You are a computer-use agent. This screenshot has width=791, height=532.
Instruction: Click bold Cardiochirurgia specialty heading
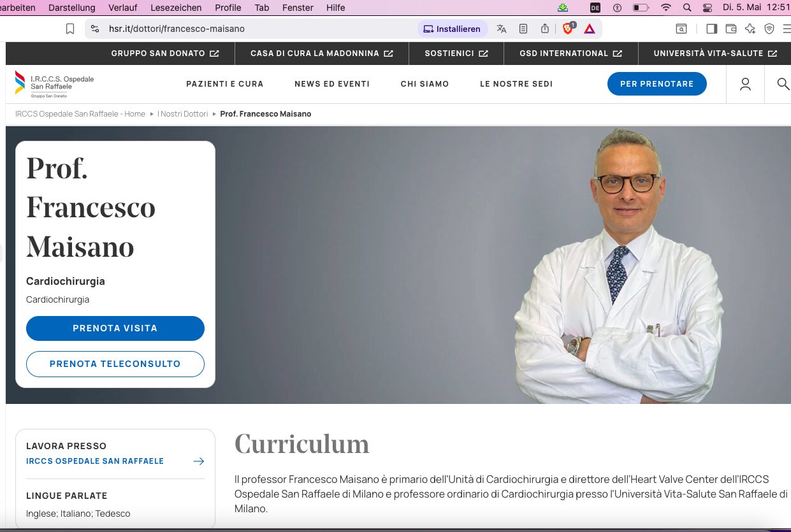[66, 281]
